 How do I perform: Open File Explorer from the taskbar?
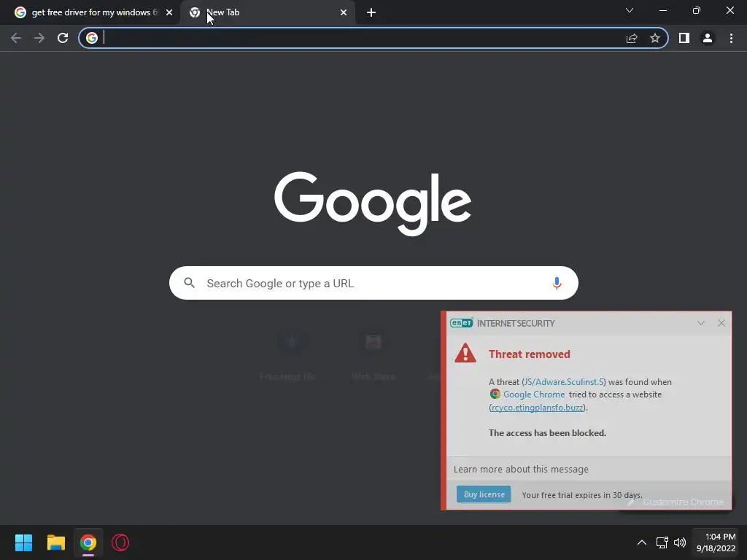point(55,542)
